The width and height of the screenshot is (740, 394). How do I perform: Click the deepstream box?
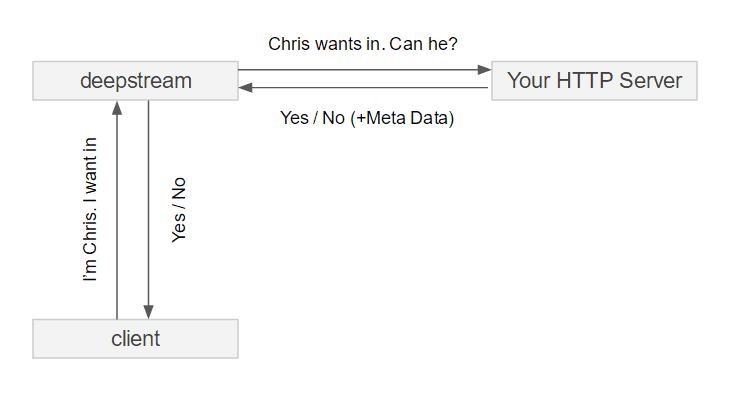pyautogui.click(x=135, y=81)
